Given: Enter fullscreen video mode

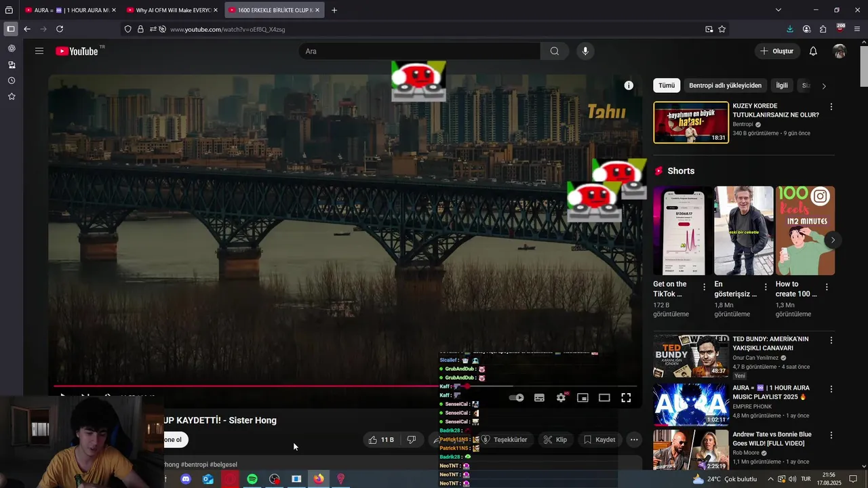Looking at the screenshot, I should coord(626,398).
